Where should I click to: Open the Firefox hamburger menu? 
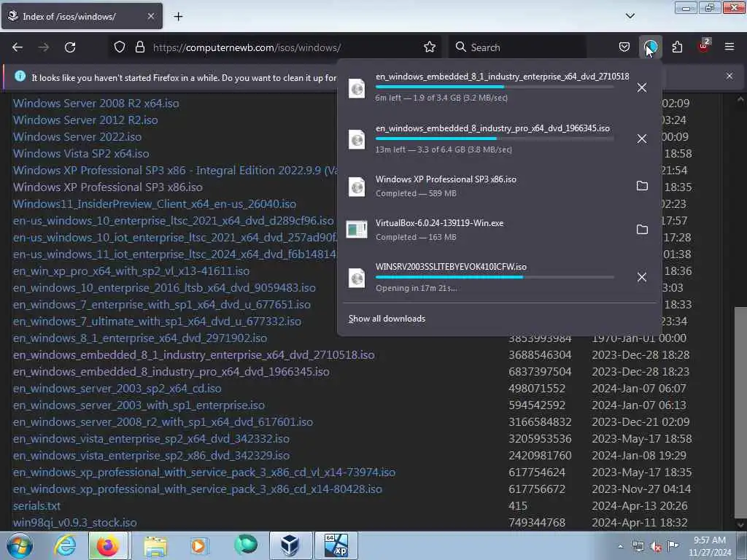click(x=729, y=47)
